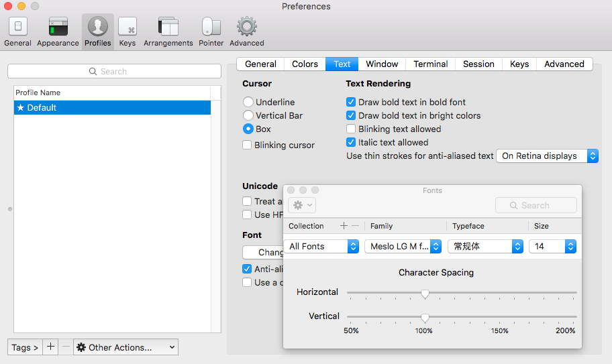Switch to the Terminal tab
This screenshot has width=612, height=364.
430,64
